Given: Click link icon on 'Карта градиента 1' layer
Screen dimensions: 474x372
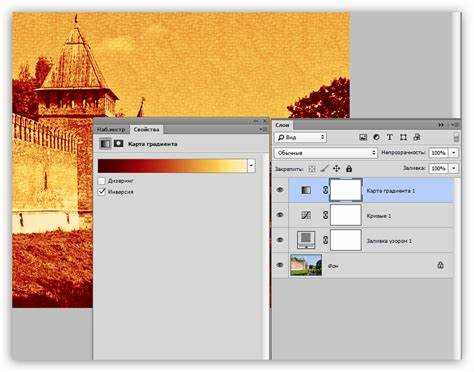Looking at the screenshot, I should (x=325, y=190).
